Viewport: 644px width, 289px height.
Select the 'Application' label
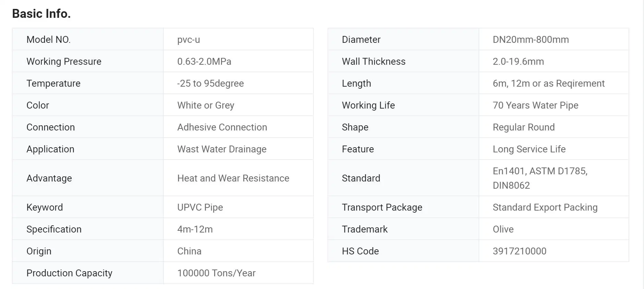[50, 149]
